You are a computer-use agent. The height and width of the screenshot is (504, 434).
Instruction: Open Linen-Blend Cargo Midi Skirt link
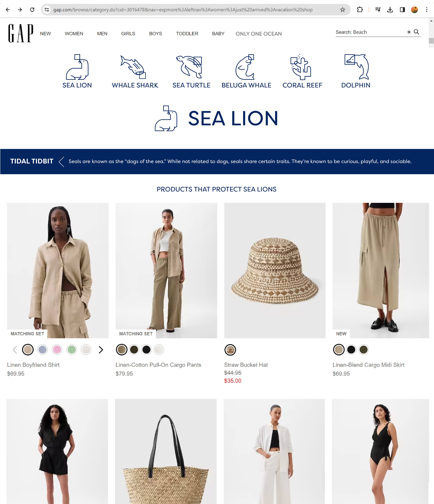coord(368,365)
